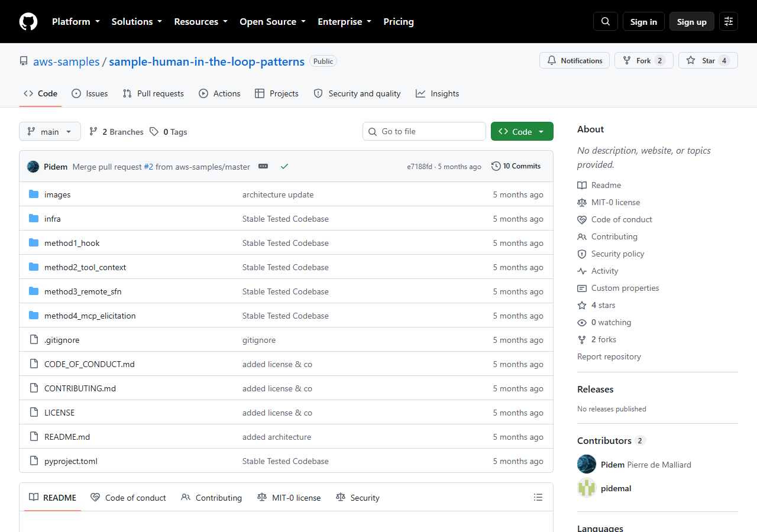The image size is (757, 532).
Task: Expand the green Code dropdown button
Action: (522, 132)
